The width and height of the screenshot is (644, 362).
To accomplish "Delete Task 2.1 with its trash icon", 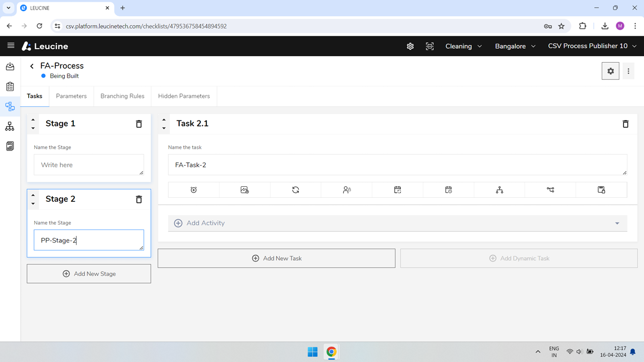I will [x=625, y=124].
